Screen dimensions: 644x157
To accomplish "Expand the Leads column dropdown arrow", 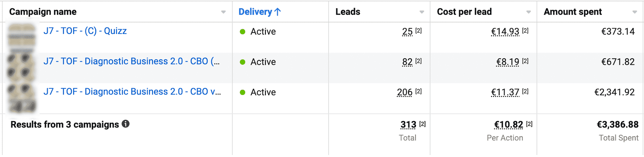I will pyautogui.click(x=422, y=12).
